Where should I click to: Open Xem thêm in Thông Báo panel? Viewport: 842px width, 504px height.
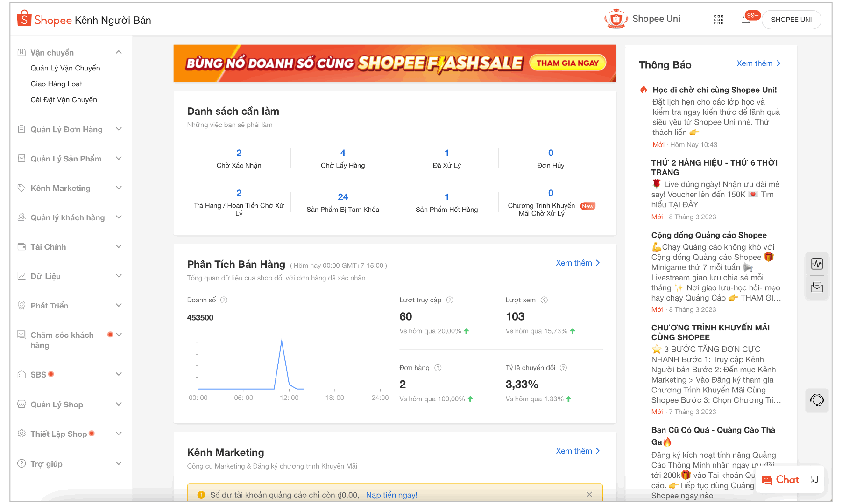[758, 63]
